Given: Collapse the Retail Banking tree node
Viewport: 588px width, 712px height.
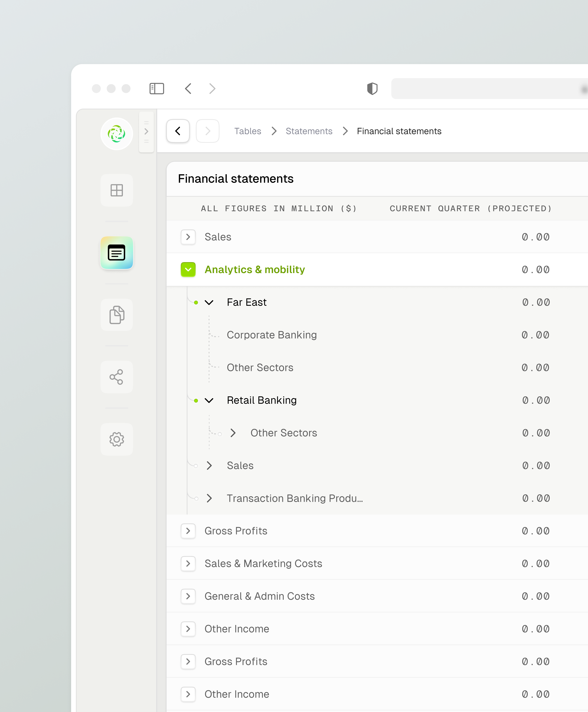Looking at the screenshot, I should pyautogui.click(x=209, y=400).
